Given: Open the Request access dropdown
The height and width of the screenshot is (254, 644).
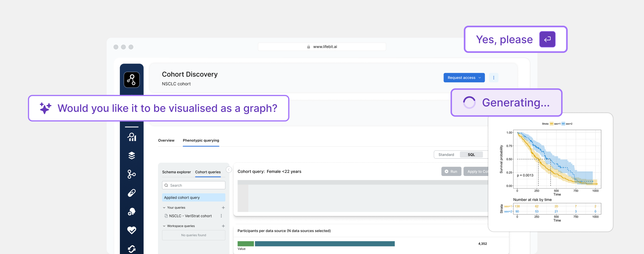Looking at the screenshot, I should (x=464, y=78).
